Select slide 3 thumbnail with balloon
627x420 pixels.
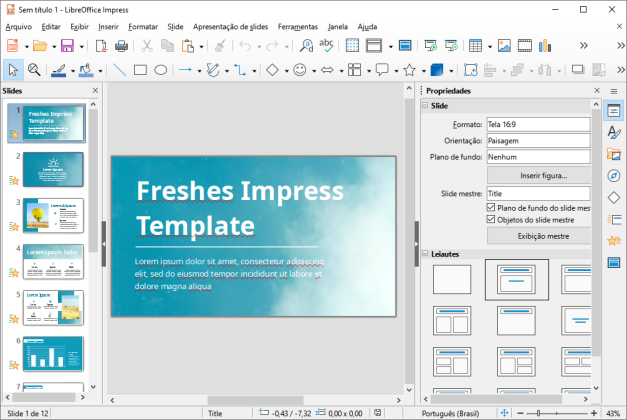pyautogui.click(x=53, y=215)
